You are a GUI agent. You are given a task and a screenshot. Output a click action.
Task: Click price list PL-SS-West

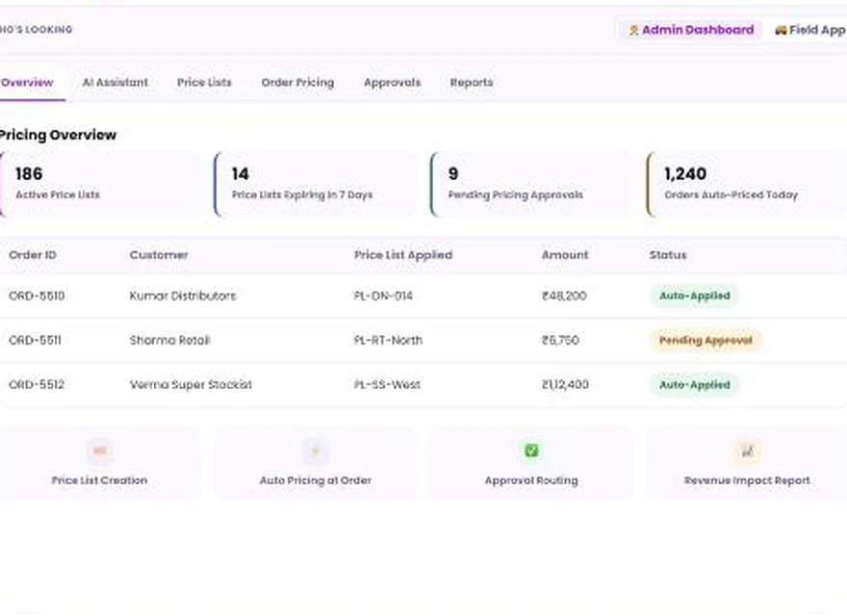click(x=387, y=385)
